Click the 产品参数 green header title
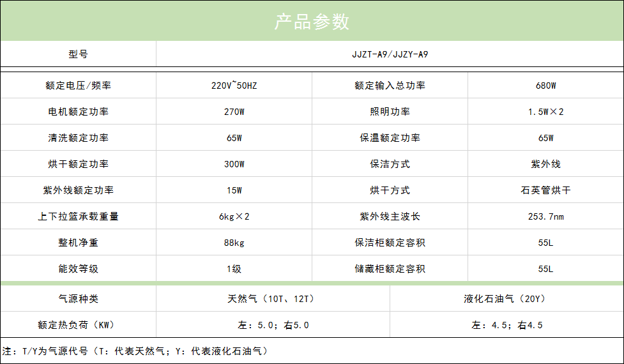Viewport: 624px width, 364px height. (x=312, y=21)
